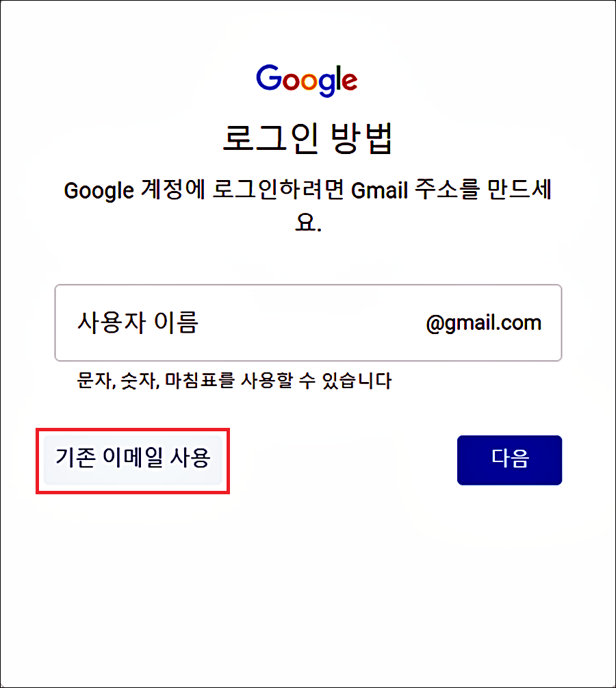Click the 요. text on second description line
616x688 pixels.
click(308, 222)
